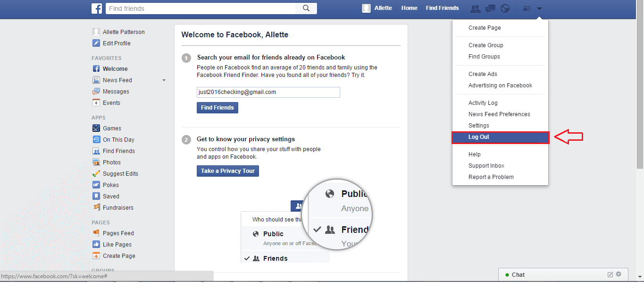Click Take a Privacy Tour button
Screen dimensions: 644x299
[x=228, y=171]
